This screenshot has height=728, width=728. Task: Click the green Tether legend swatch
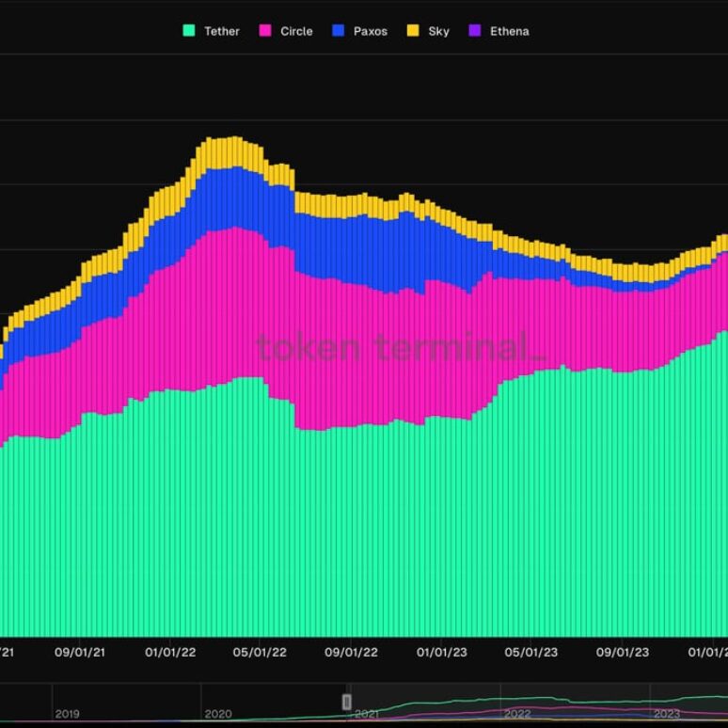click(189, 31)
